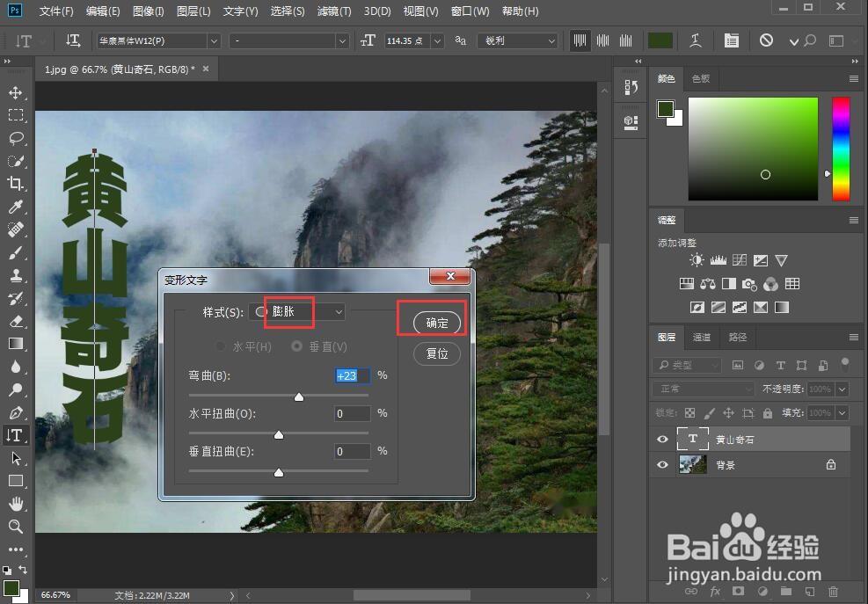This screenshot has height=604, width=868.
Task: Open the anti-aliasing 锐利 dropdown
Action: (x=518, y=40)
